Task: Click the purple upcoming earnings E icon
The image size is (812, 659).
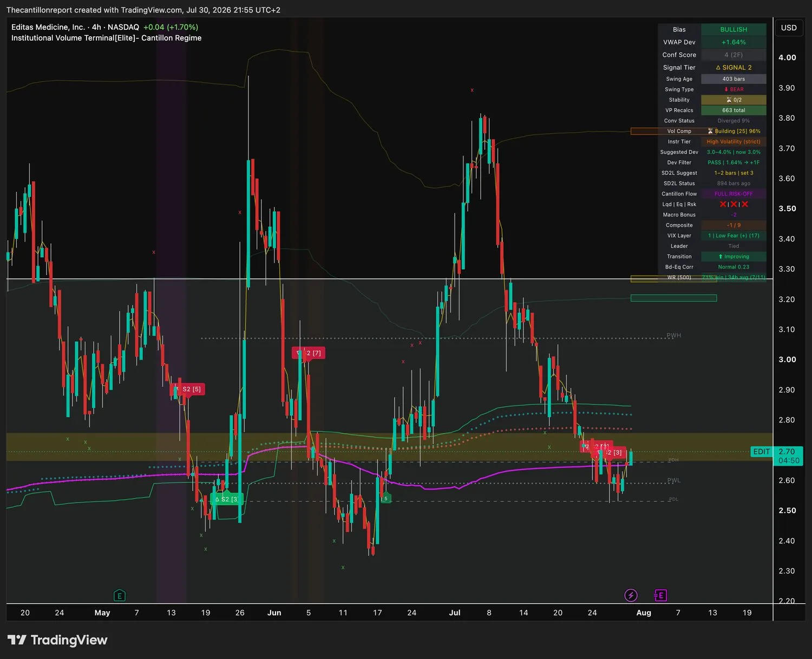Action: coord(660,596)
